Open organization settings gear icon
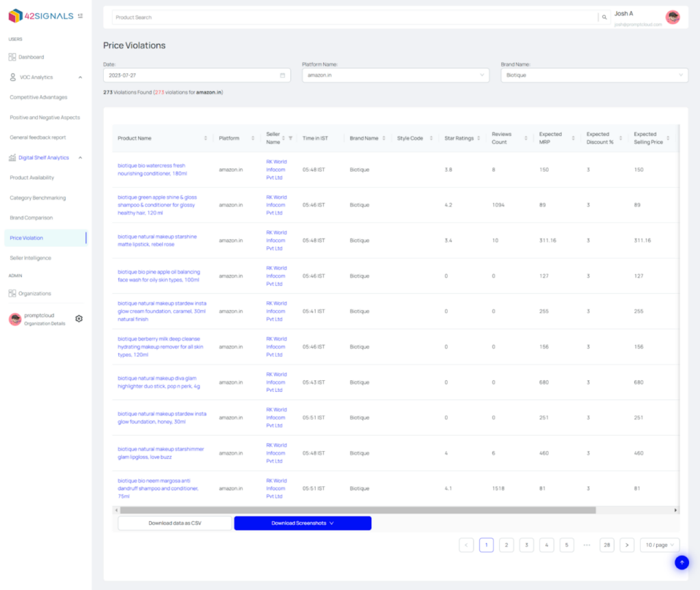This screenshot has height=590, width=700. (x=79, y=319)
